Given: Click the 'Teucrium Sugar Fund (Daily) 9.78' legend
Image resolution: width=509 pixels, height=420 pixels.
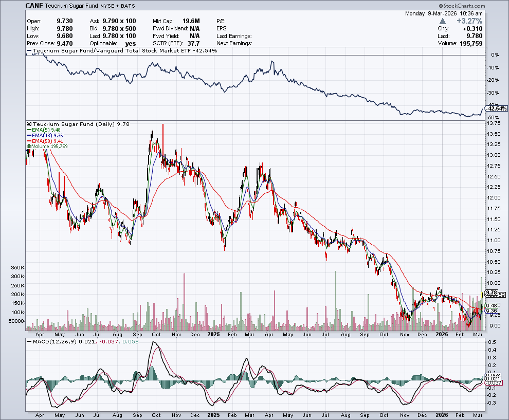Looking at the screenshot, I should click(81, 124).
